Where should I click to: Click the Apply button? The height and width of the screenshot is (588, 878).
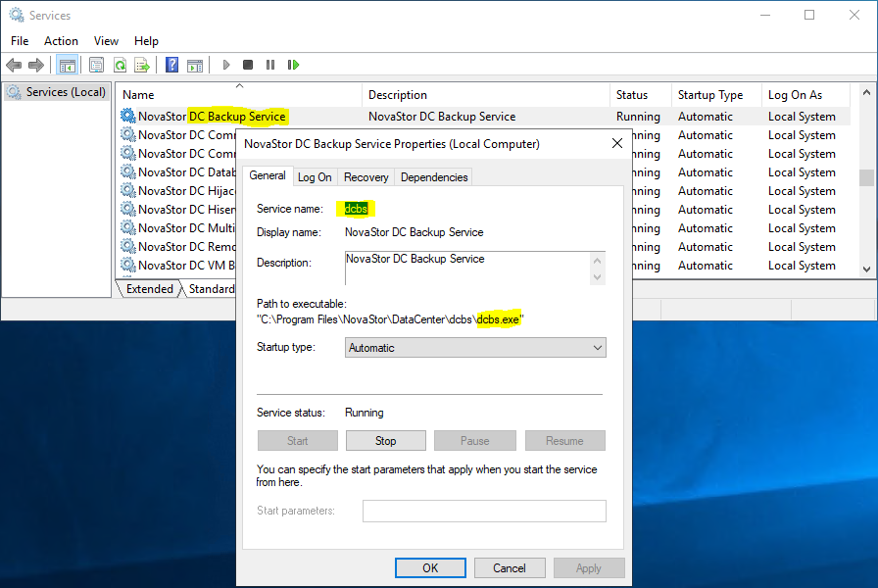589,567
